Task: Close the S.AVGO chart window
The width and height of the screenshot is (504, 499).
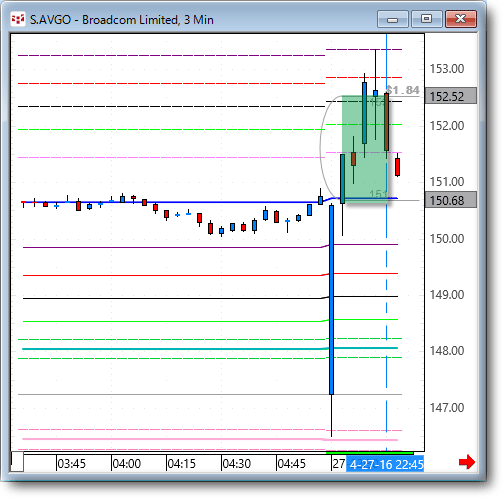Action: click(461, 19)
